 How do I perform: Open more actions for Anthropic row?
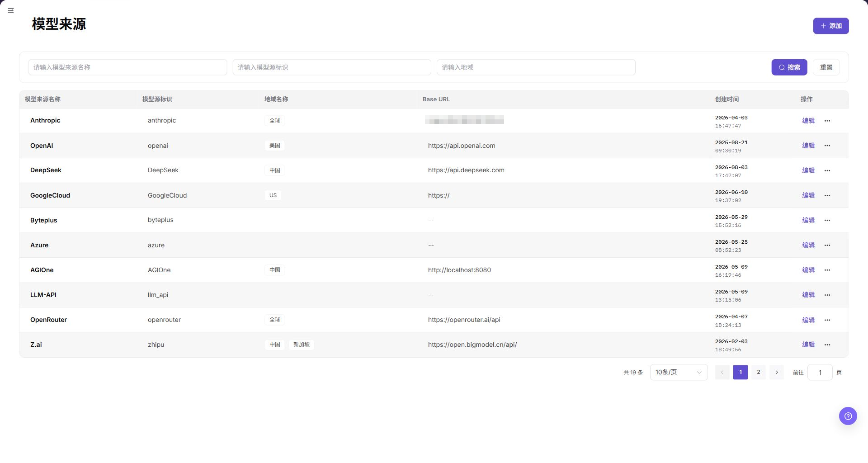(x=827, y=121)
